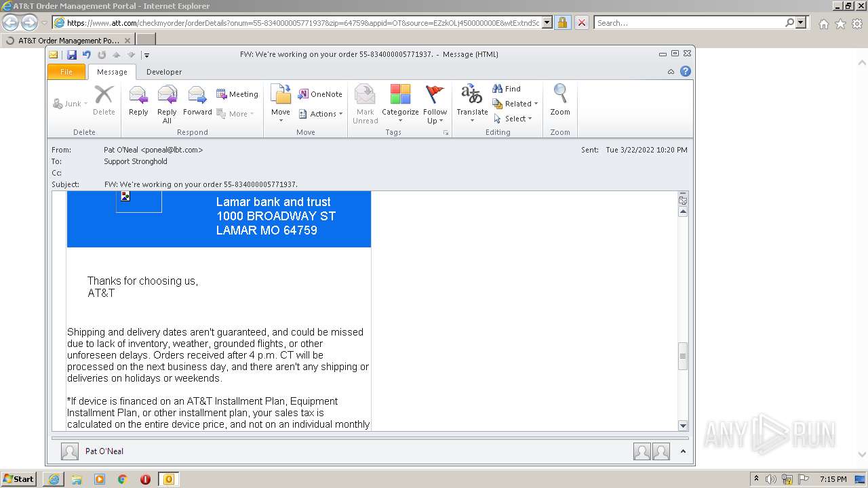Click Find in the Editing group
The width and height of the screenshot is (868, 488).
[x=507, y=89]
